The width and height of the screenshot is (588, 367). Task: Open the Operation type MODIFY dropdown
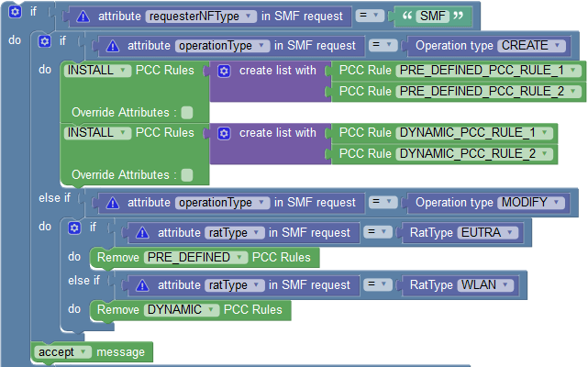click(x=531, y=202)
